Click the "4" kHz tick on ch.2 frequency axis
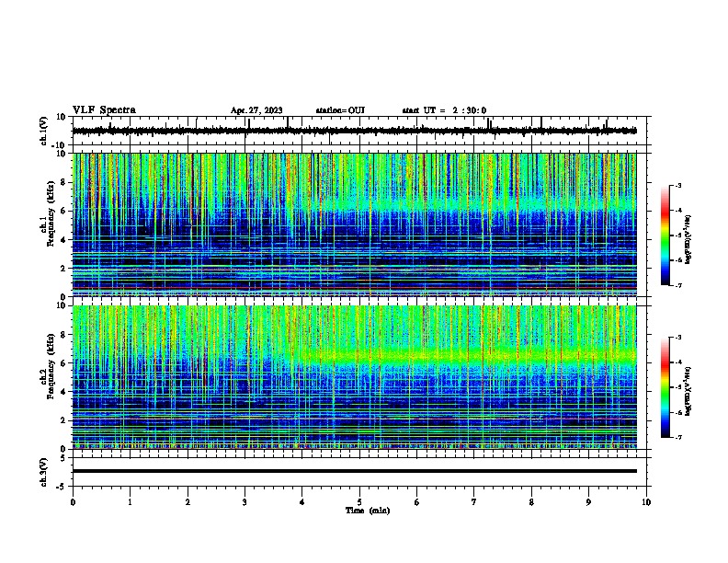The height and width of the screenshot is (563, 728). click(64, 392)
